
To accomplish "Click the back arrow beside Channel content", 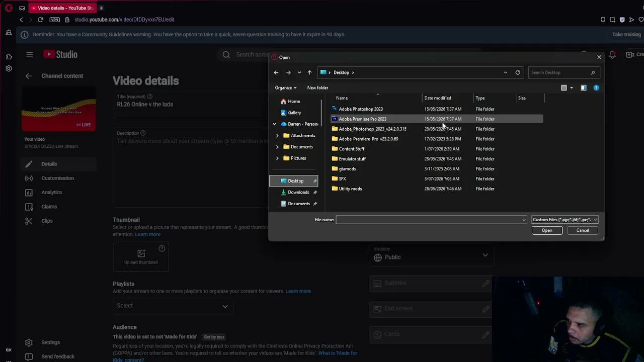I will 29,76.
